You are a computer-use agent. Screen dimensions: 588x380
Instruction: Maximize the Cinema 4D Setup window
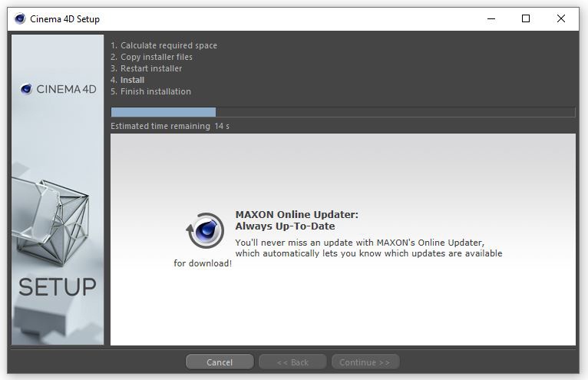tap(526, 18)
